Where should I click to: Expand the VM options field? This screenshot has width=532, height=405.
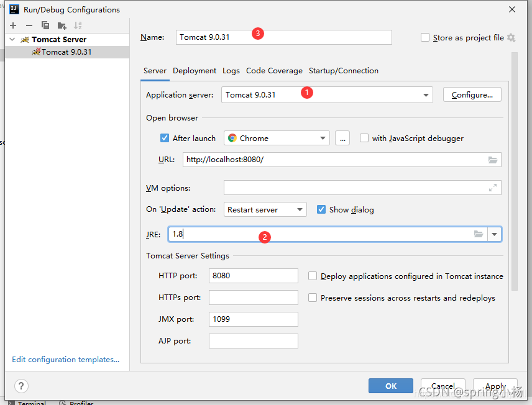click(x=493, y=188)
